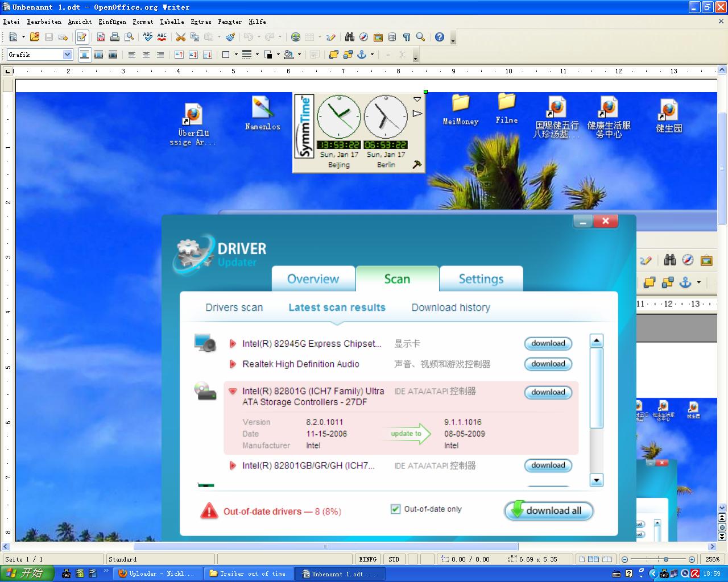Click the 开始 Start button

[x=27, y=573]
